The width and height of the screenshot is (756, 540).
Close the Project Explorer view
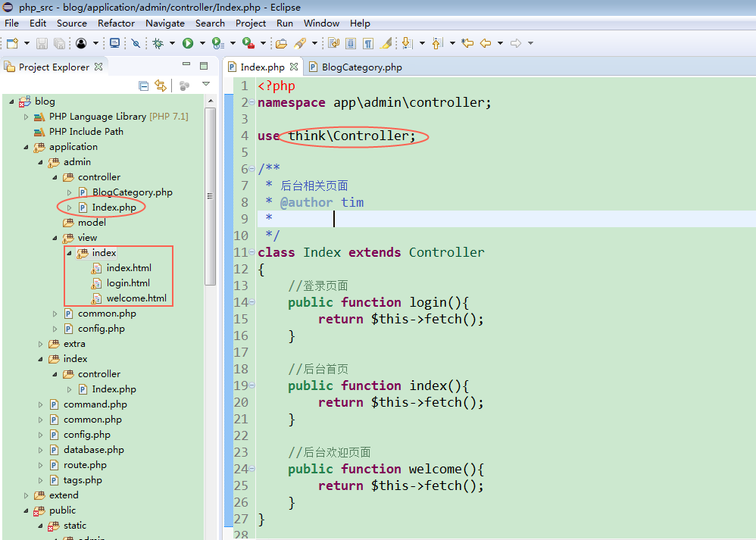[x=98, y=67]
